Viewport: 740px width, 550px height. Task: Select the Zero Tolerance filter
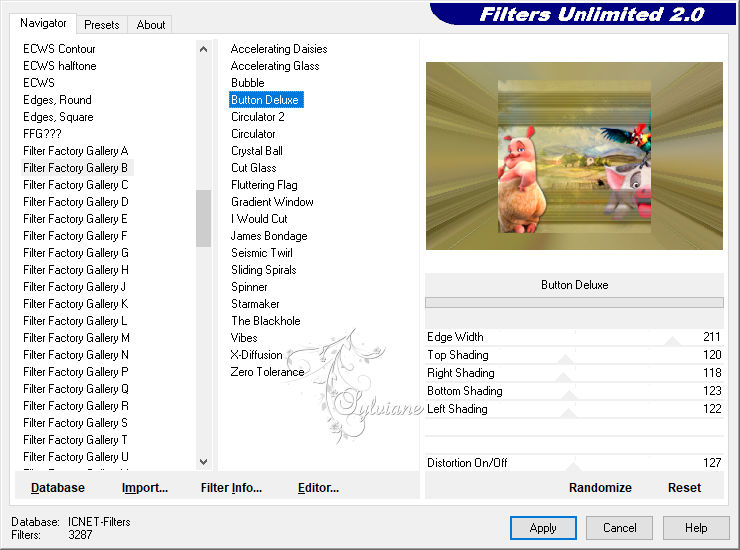[x=267, y=372]
